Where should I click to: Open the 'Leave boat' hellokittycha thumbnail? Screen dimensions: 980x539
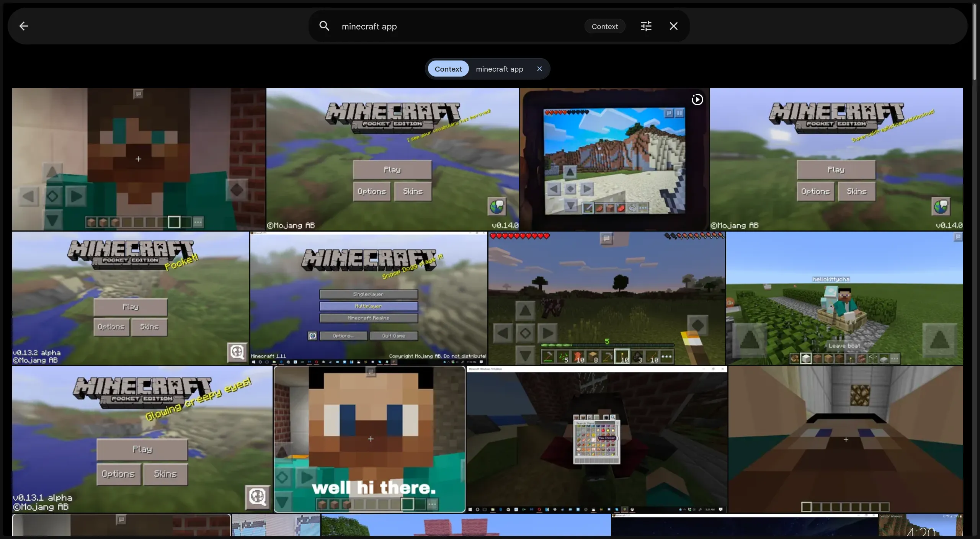(844, 298)
